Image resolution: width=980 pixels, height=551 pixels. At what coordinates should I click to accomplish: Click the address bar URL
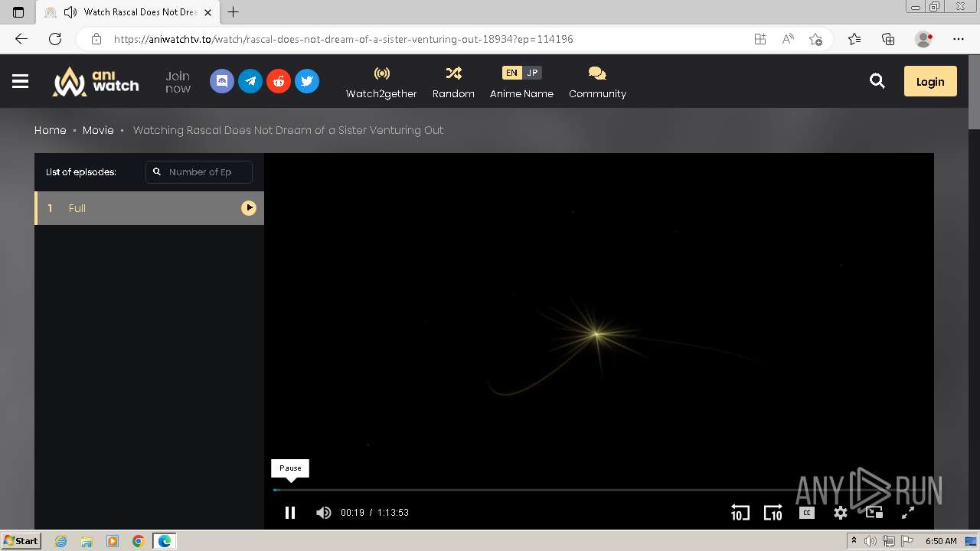click(x=343, y=39)
